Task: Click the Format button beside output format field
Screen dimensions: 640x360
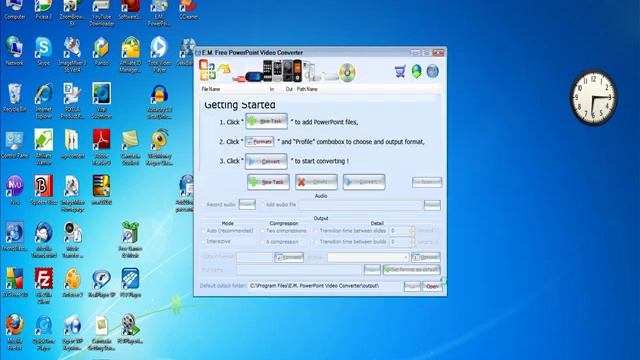Action: click(289, 257)
